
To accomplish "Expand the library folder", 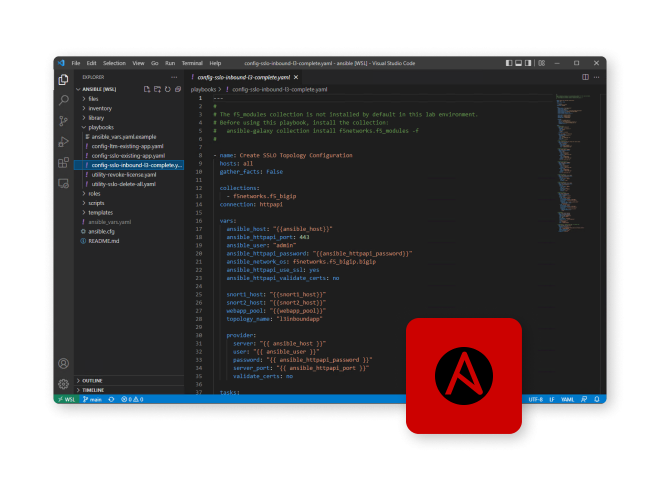I will (x=129, y=117).
